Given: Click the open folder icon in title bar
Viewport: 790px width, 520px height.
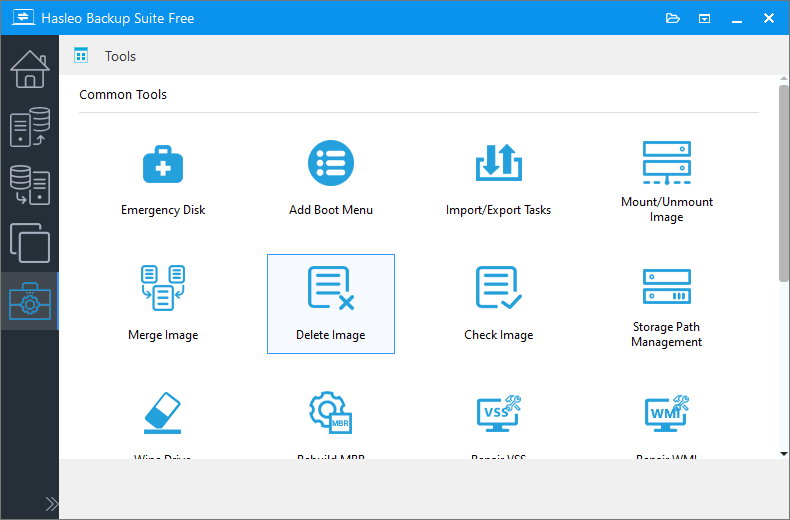Looking at the screenshot, I should pyautogui.click(x=673, y=19).
